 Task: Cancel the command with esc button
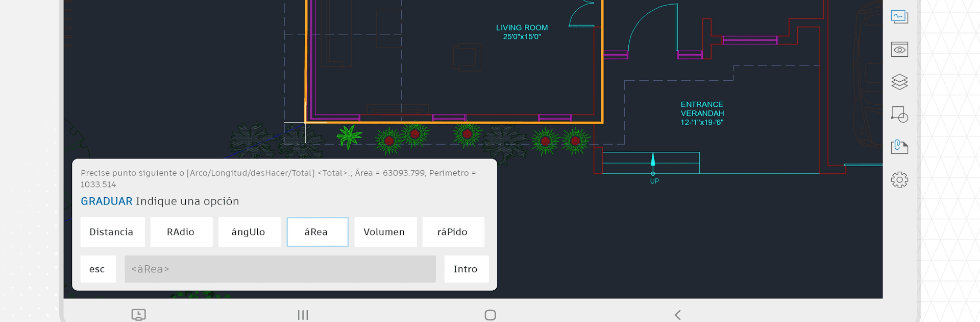tap(98, 269)
